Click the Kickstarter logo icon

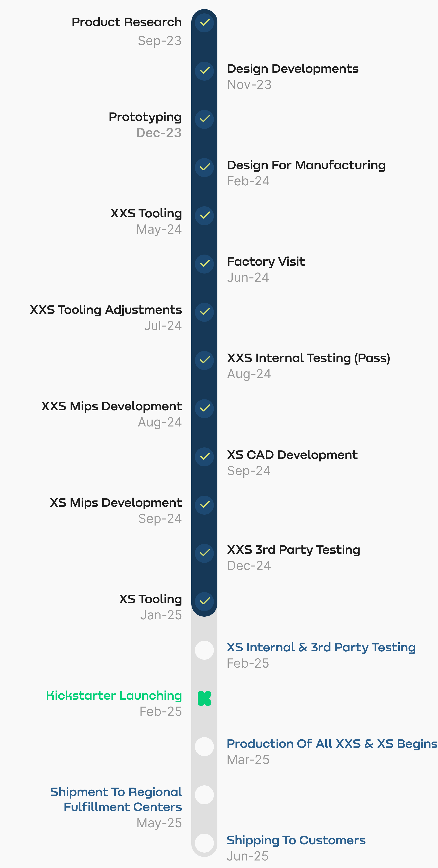pyautogui.click(x=205, y=698)
